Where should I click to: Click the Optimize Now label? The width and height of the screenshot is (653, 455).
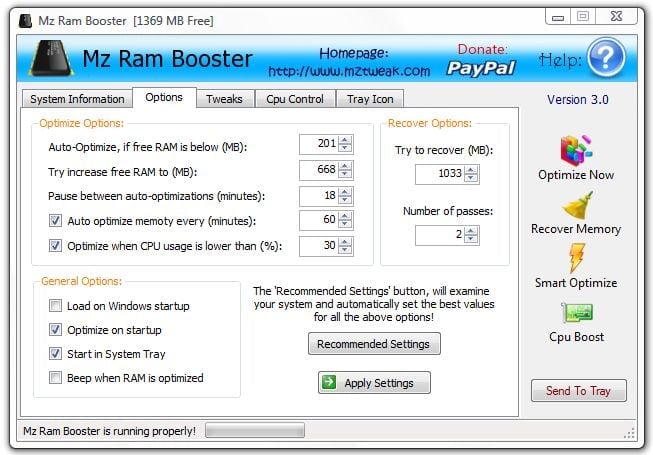(x=576, y=175)
